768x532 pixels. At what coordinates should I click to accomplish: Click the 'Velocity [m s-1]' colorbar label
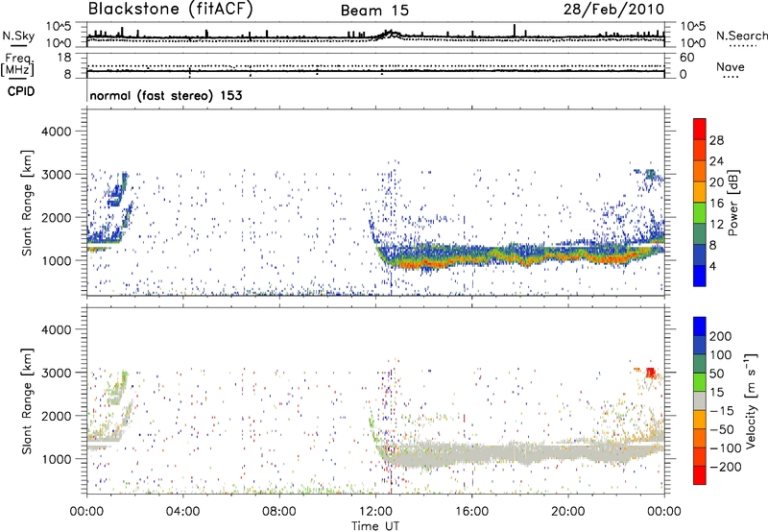point(751,400)
